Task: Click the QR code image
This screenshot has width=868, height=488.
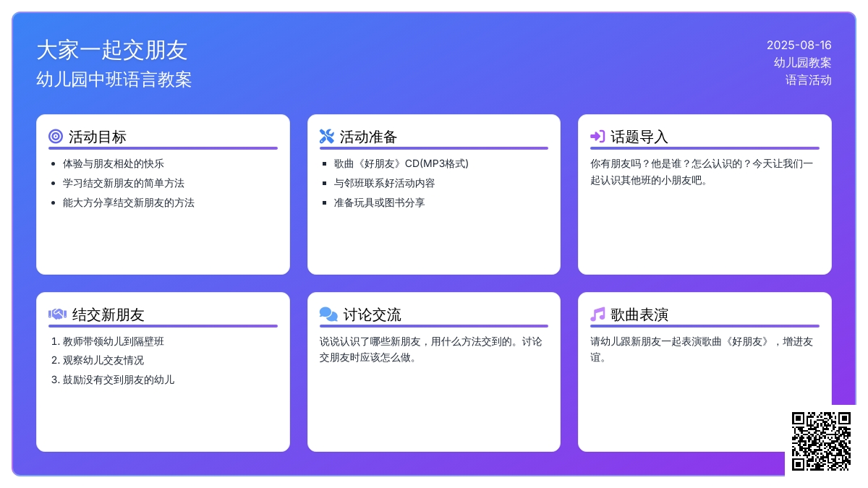Action: [x=821, y=441]
